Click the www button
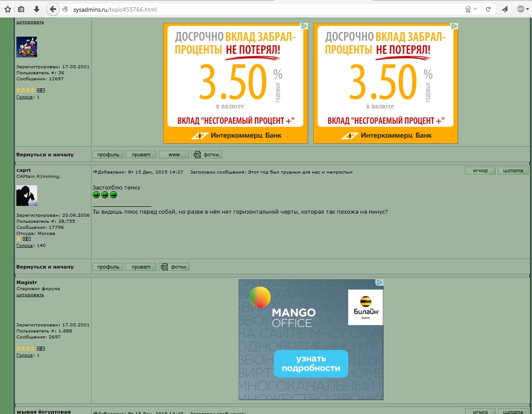Image resolution: width=532 pixels, height=414 pixels. (x=174, y=155)
